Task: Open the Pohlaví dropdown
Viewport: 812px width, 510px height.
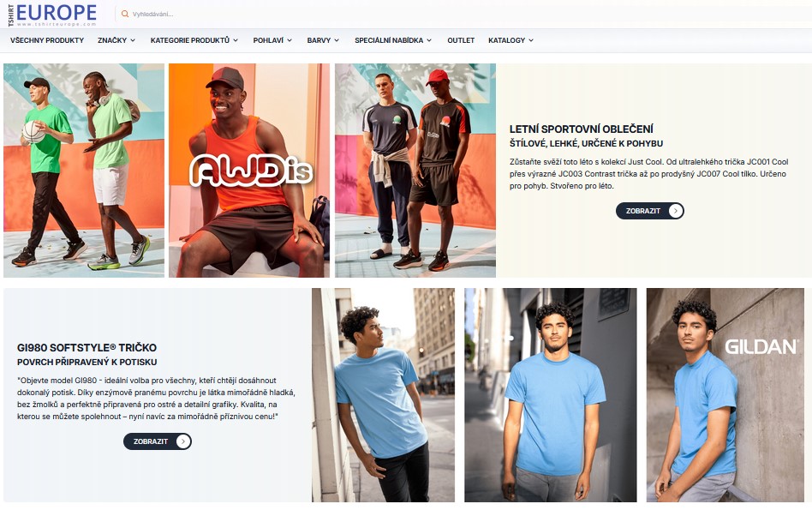Action: point(272,40)
